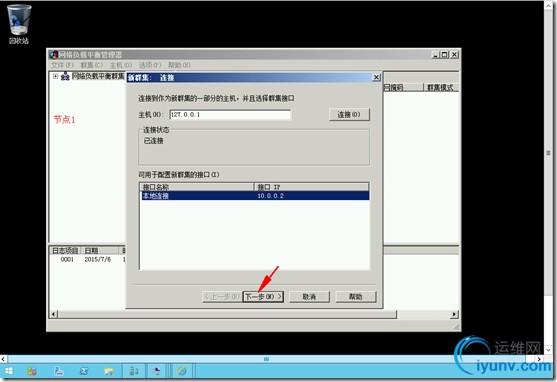This screenshot has width=557, height=382.
Task: Select the 网络负载平衡群集 tree item
Action: (98, 76)
